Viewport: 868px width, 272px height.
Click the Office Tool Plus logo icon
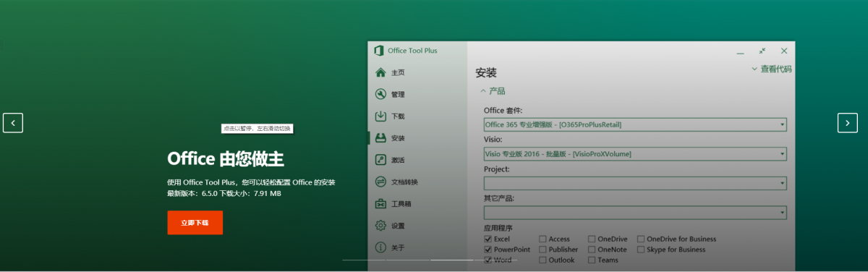coord(378,51)
